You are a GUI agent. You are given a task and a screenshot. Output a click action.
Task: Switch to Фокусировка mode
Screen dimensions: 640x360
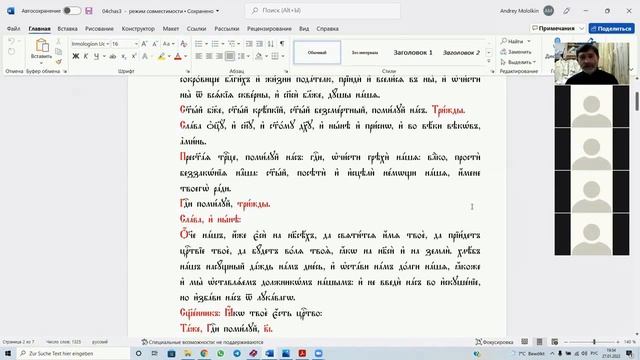494,342
